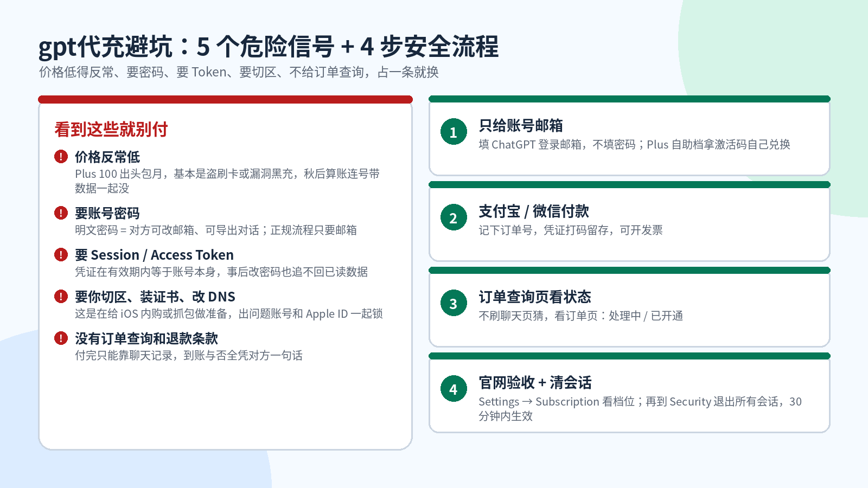The width and height of the screenshot is (868, 488).
Task: Select the step heading 订单查询页看状态
Action: [x=535, y=297]
